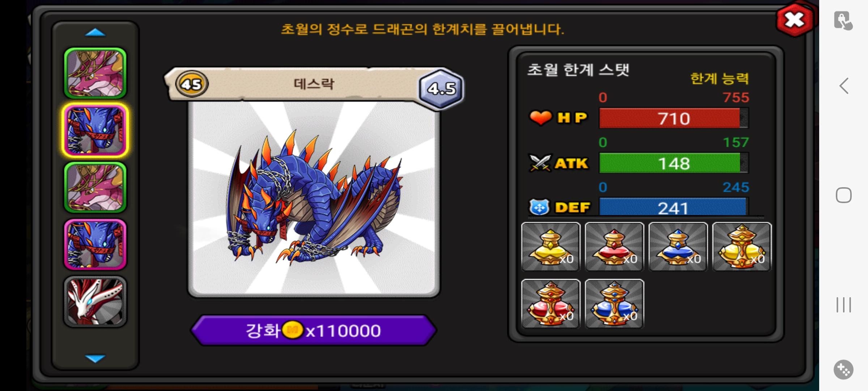This screenshot has width=868, height=391.
Task: Choose the lower blue dragon with pink border
Action: pyautogui.click(x=95, y=245)
